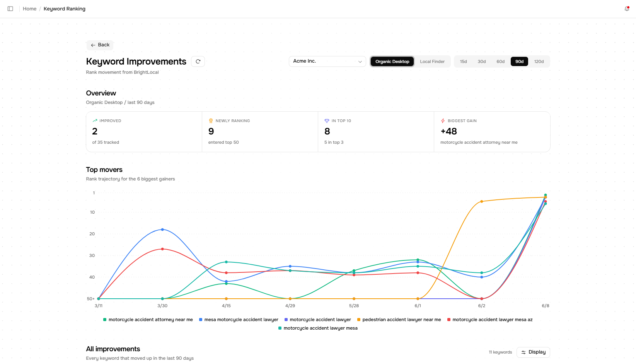Select the 15d period tab
This screenshot has width=636, height=364.
[x=464, y=61]
